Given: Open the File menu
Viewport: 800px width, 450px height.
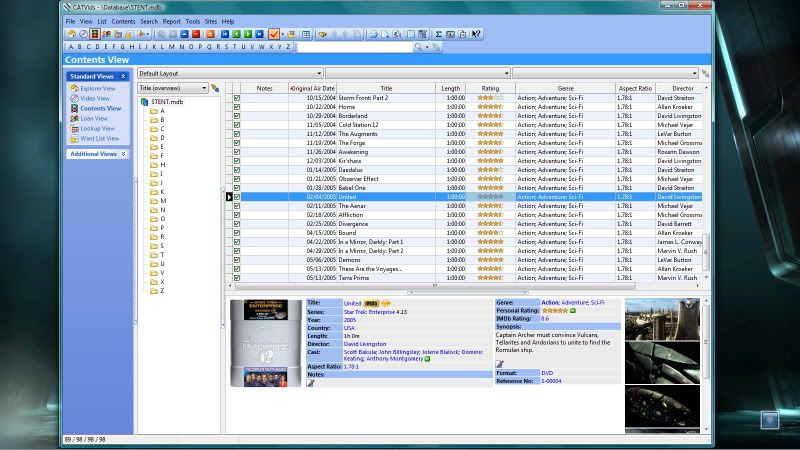Looking at the screenshot, I should (70, 21).
